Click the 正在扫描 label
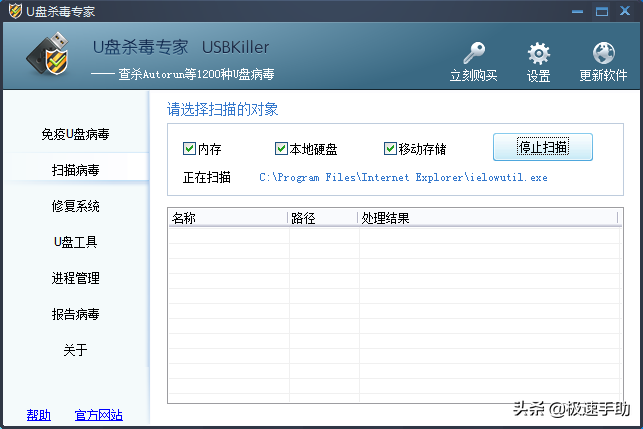The height and width of the screenshot is (429, 643). tap(207, 178)
